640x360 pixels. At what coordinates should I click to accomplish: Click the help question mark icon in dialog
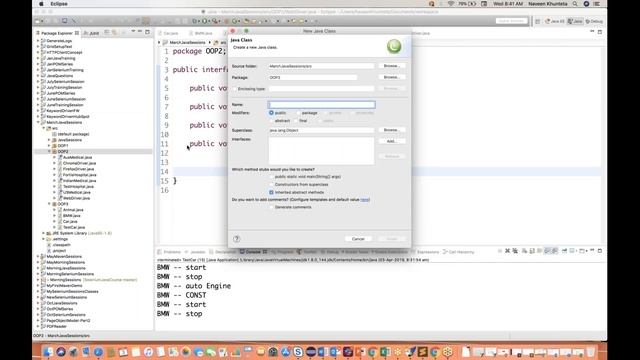pos(237,239)
